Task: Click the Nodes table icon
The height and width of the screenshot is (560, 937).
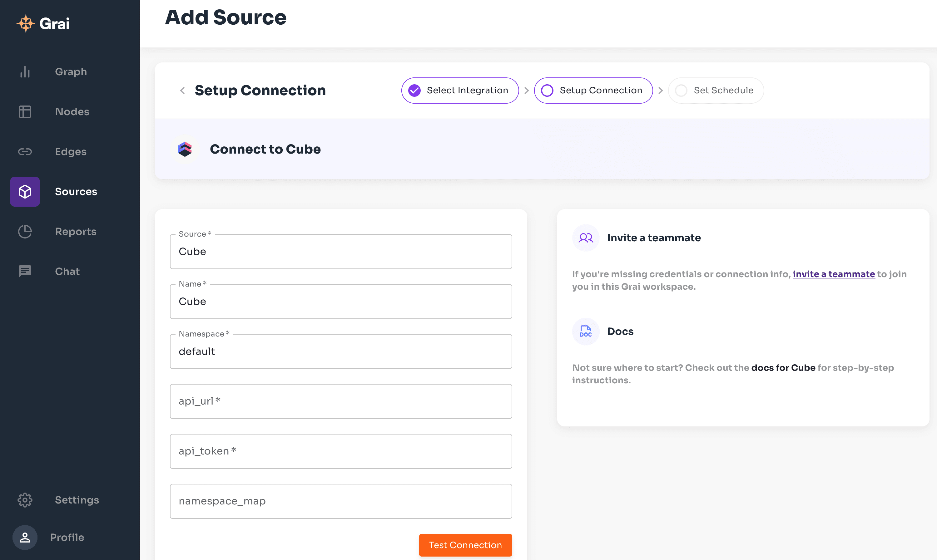Action: (25, 112)
